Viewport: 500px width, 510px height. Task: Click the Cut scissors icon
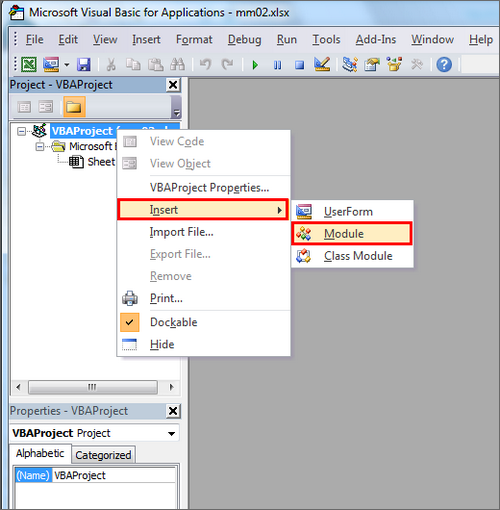111,64
